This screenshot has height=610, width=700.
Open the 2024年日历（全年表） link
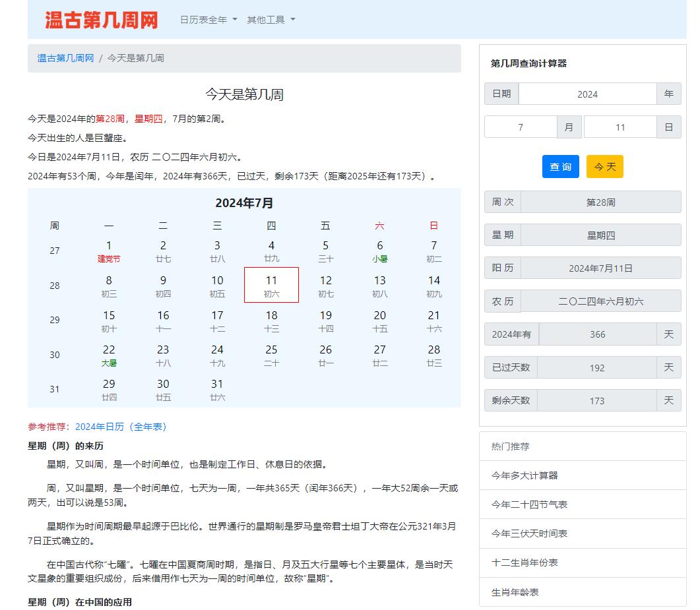tap(121, 427)
